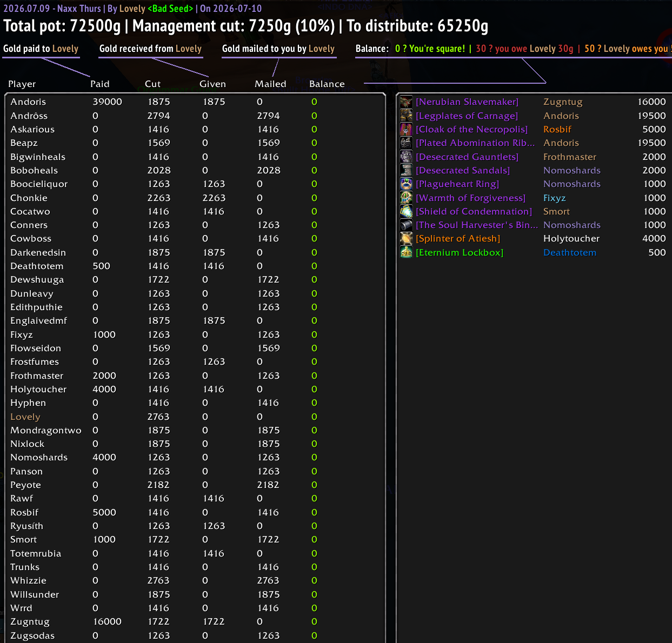Click the Plated Abomination Ribcage item icon
The width and height of the screenshot is (672, 643).
click(406, 143)
